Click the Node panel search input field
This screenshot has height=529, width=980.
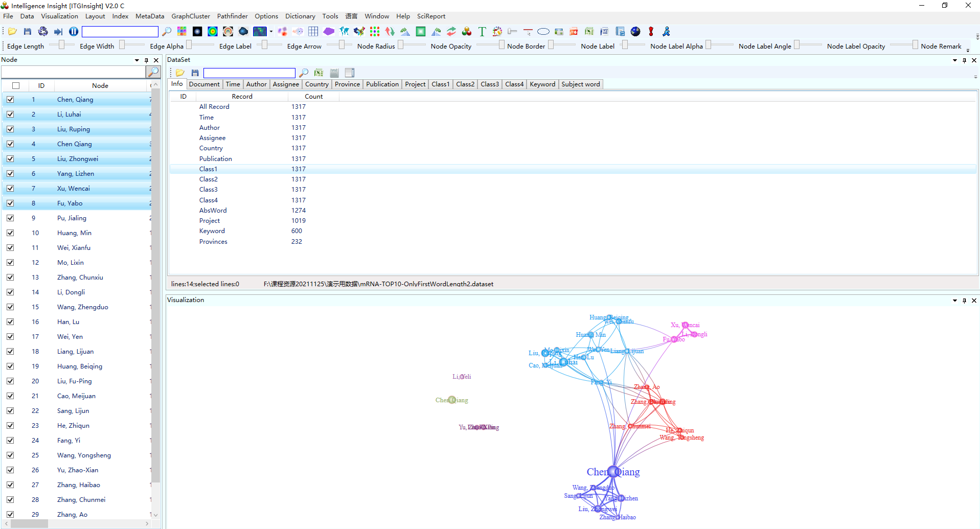(x=74, y=72)
